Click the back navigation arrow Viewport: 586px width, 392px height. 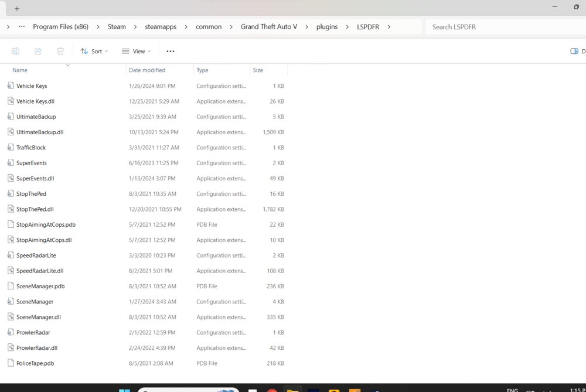(x=8, y=26)
